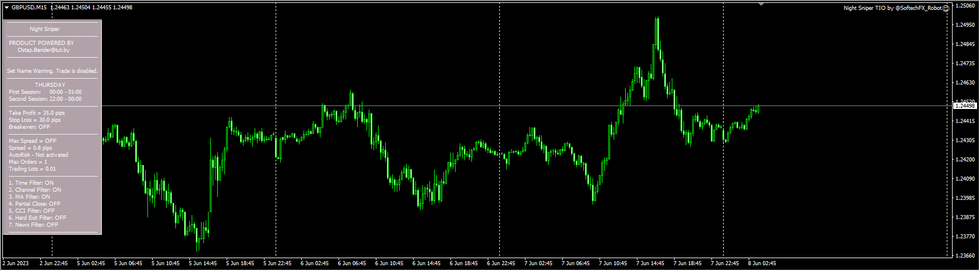This screenshot has width=980, height=271.
Task: Click the 'First Session: 00:00 - 01:00' line
Action: pyautogui.click(x=45, y=92)
